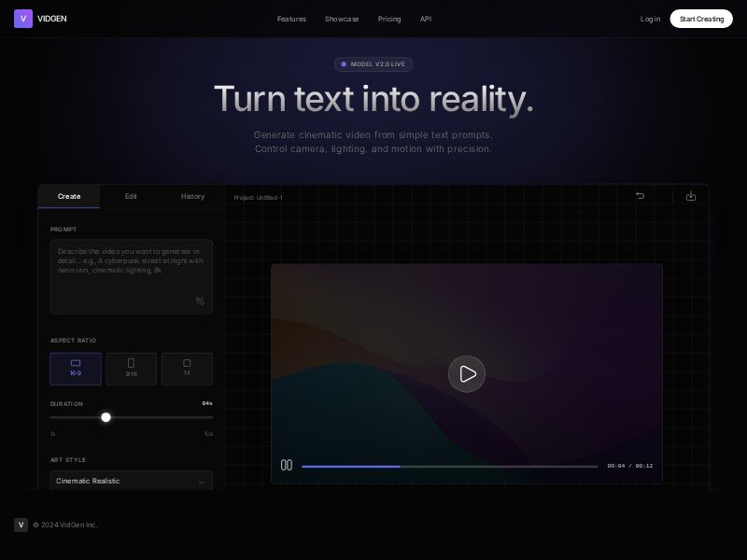Click the Duration slider handle
The width and height of the screenshot is (747, 560).
pos(106,417)
